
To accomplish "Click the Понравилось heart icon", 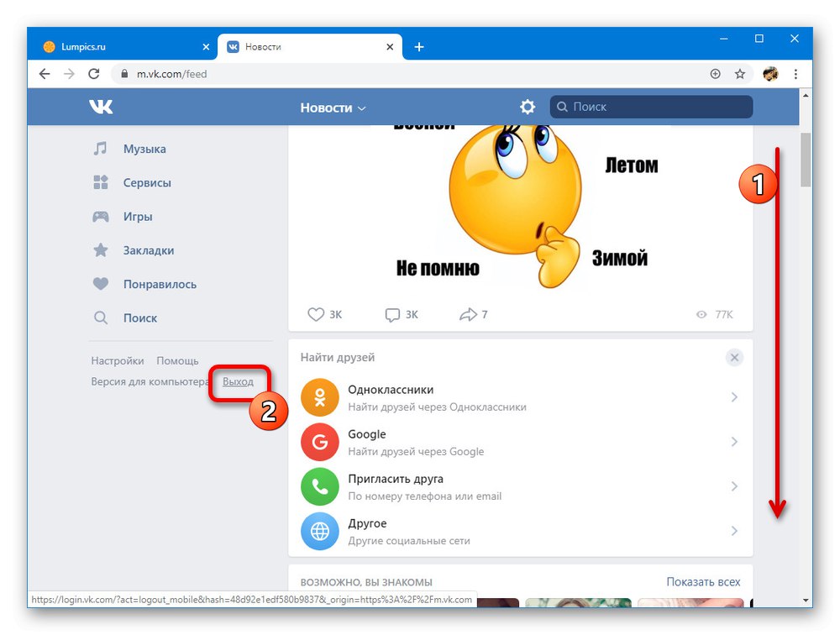I will pyautogui.click(x=100, y=283).
